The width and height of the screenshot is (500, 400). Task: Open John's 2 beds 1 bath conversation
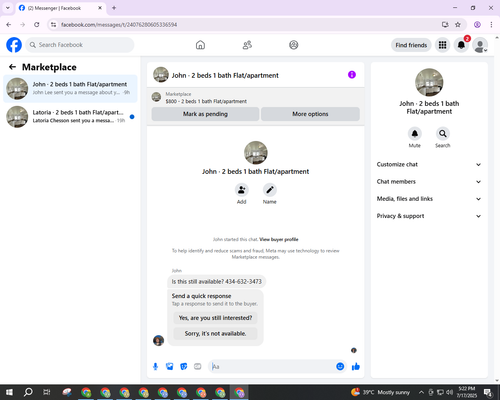(x=70, y=88)
